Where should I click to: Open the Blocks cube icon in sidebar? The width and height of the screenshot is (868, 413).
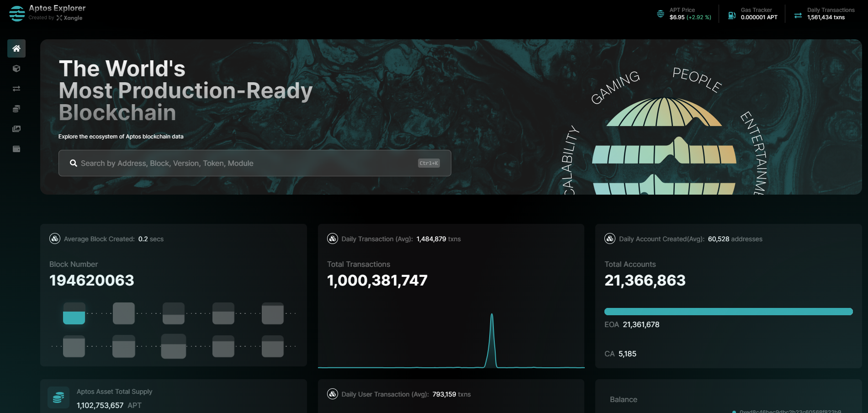pyautogui.click(x=16, y=69)
